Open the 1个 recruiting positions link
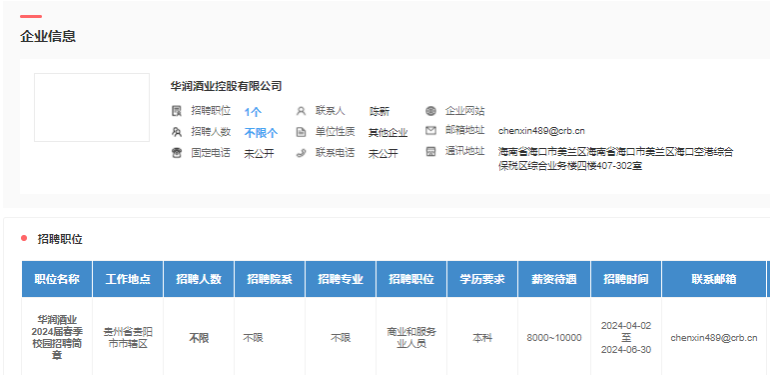Image resolution: width=770 pixels, height=375 pixels. [x=253, y=112]
